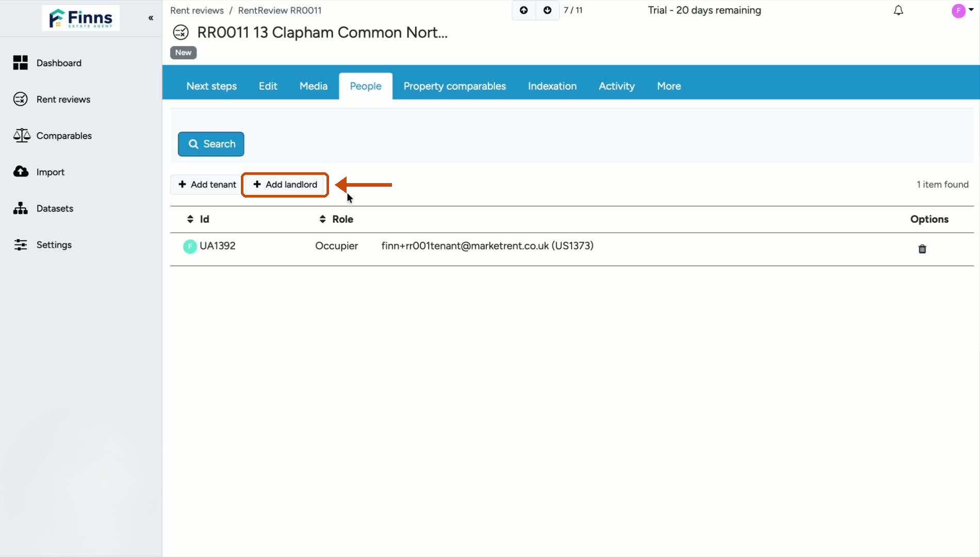Follow the Rent reviews breadcrumb link
Viewport: 980px width, 557px height.
pyautogui.click(x=197, y=10)
